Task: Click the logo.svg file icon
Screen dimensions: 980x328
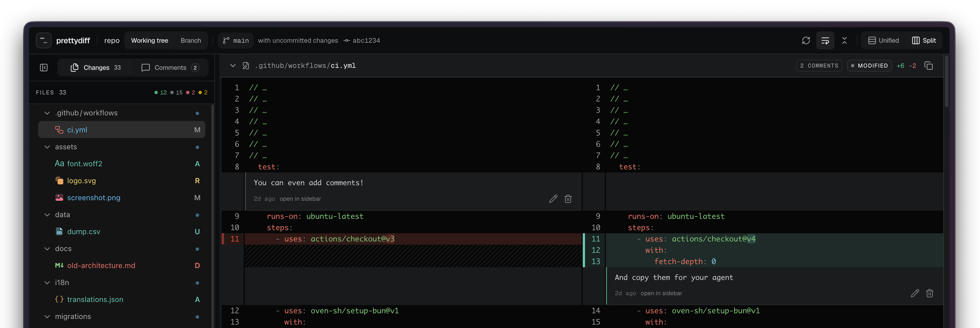Action: point(59,181)
